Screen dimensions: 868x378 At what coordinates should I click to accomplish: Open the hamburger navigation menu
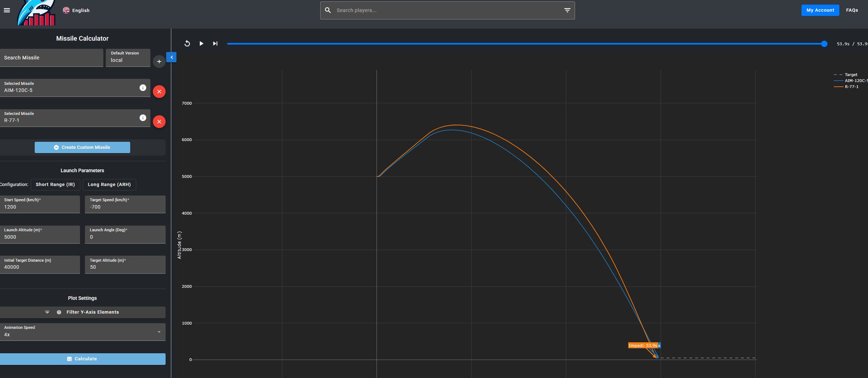point(7,10)
